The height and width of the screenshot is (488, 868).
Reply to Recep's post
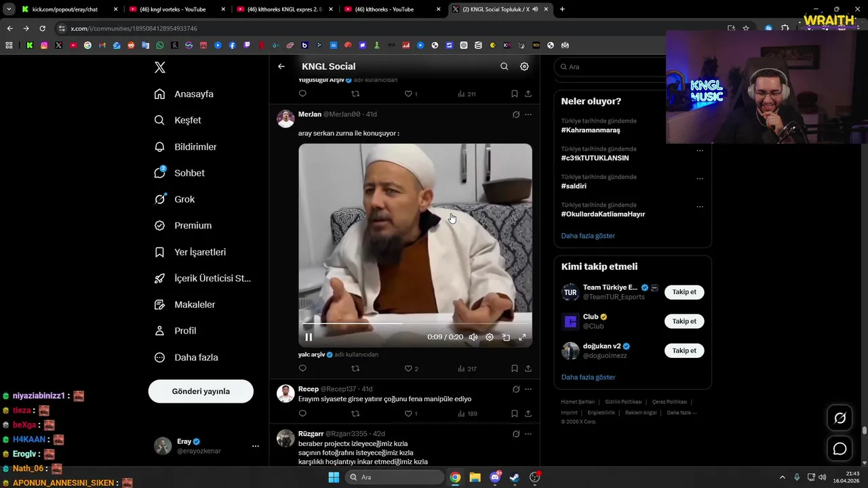click(302, 413)
